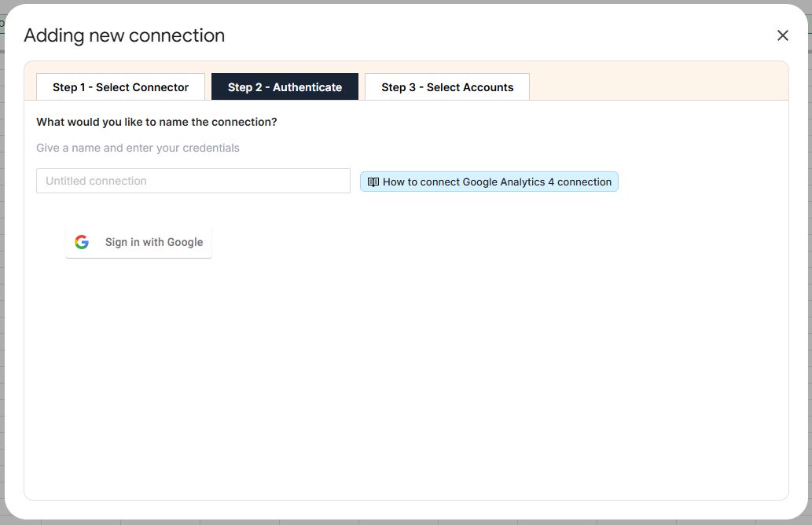Open How to connect Google Analytics 4 guide
This screenshot has width=812, height=525.
click(489, 182)
